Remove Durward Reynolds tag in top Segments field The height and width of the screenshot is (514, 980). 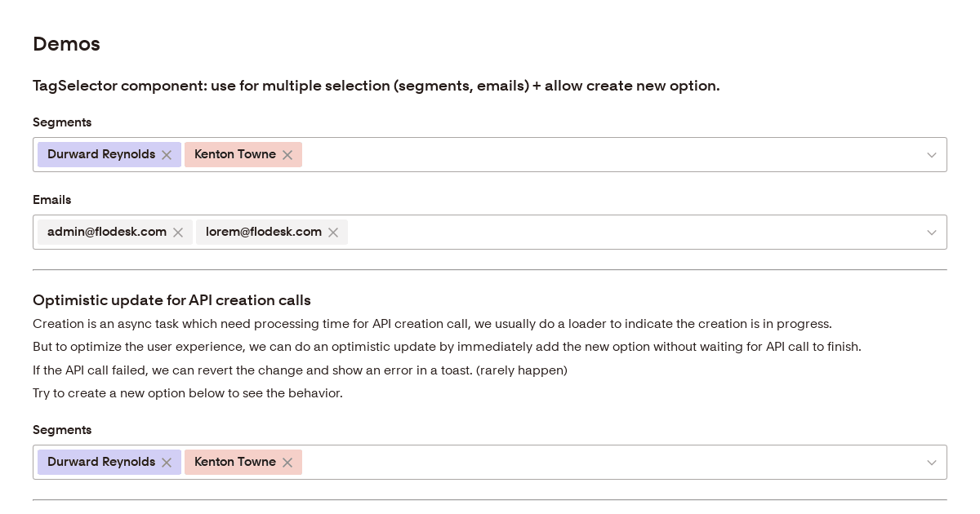pos(167,155)
